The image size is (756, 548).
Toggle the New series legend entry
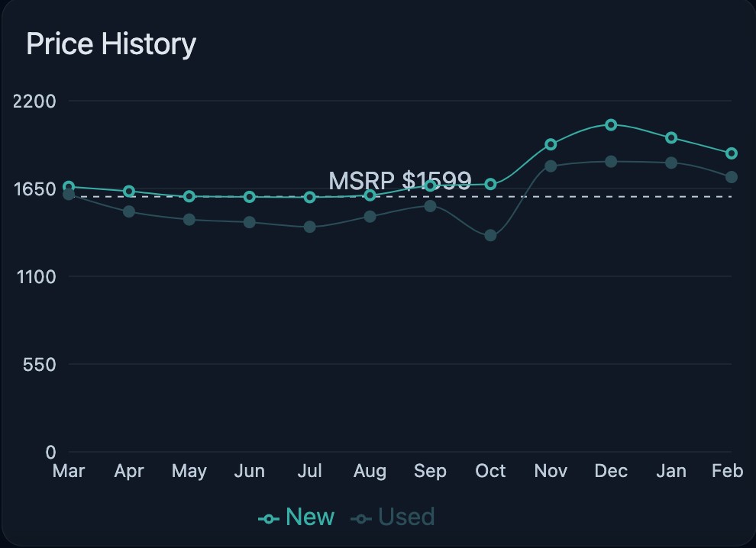(x=296, y=517)
